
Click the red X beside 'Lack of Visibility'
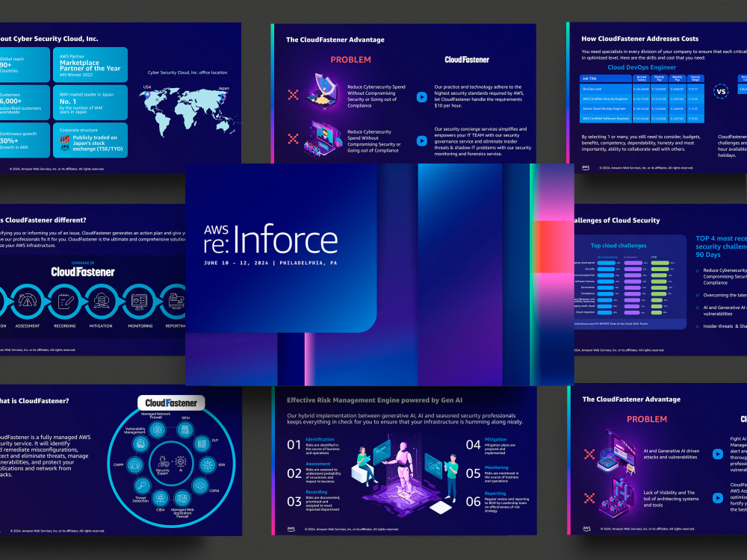click(x=589, y=498)
